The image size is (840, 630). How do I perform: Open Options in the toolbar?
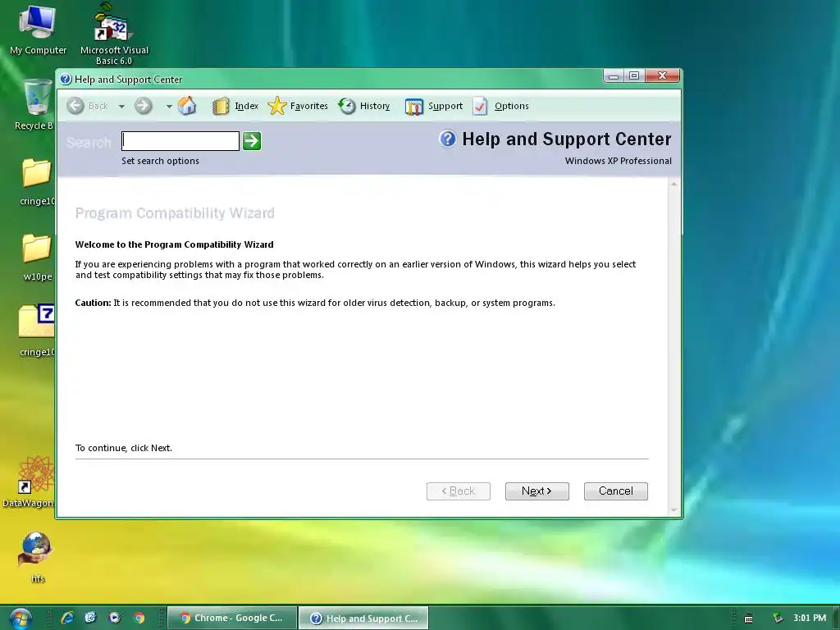(x=501, y=106)
